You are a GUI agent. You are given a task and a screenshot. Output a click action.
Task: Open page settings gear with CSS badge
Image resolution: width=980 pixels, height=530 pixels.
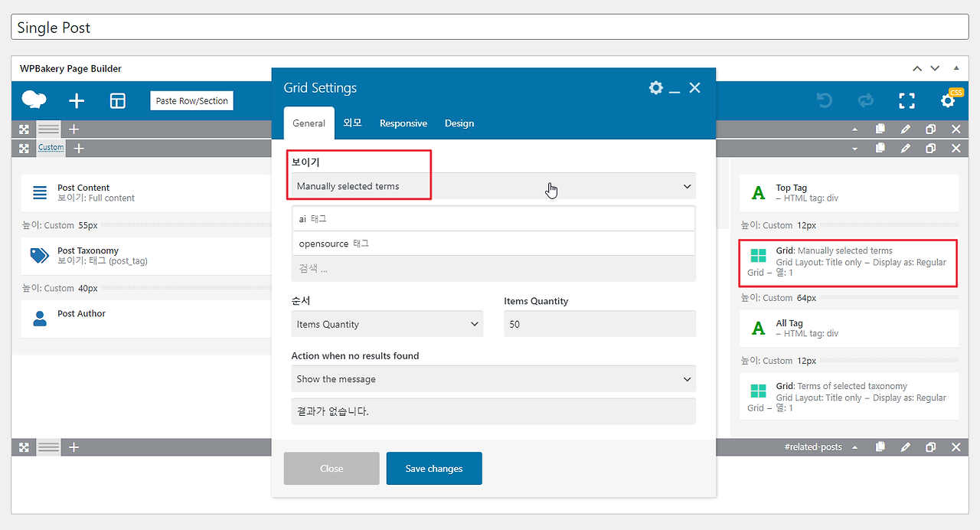[x=949, y=100]
